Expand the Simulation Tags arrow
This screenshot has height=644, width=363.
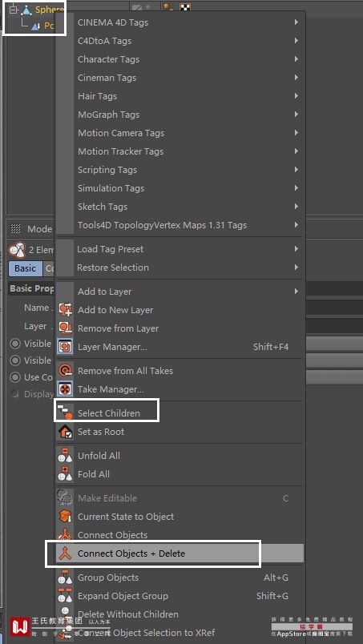pos(296,188)
